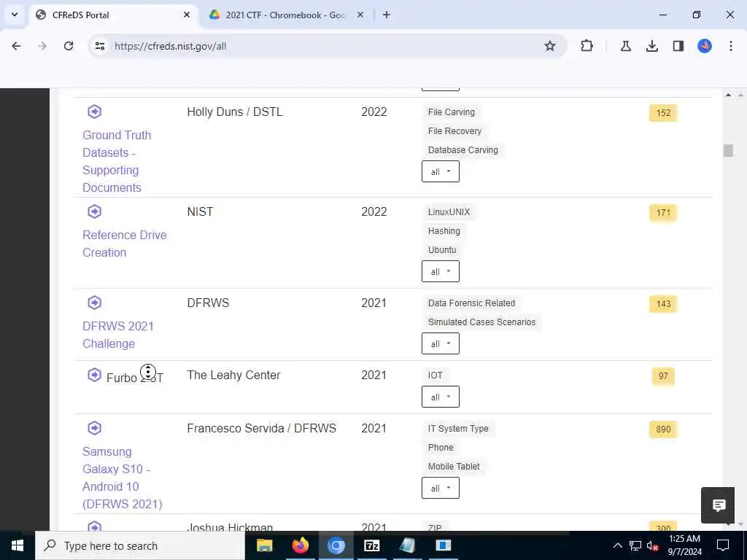Viewport: 747px width, 560px height.
Task: Open the Windows notification center icon
Action: click(x=723, y=545)
